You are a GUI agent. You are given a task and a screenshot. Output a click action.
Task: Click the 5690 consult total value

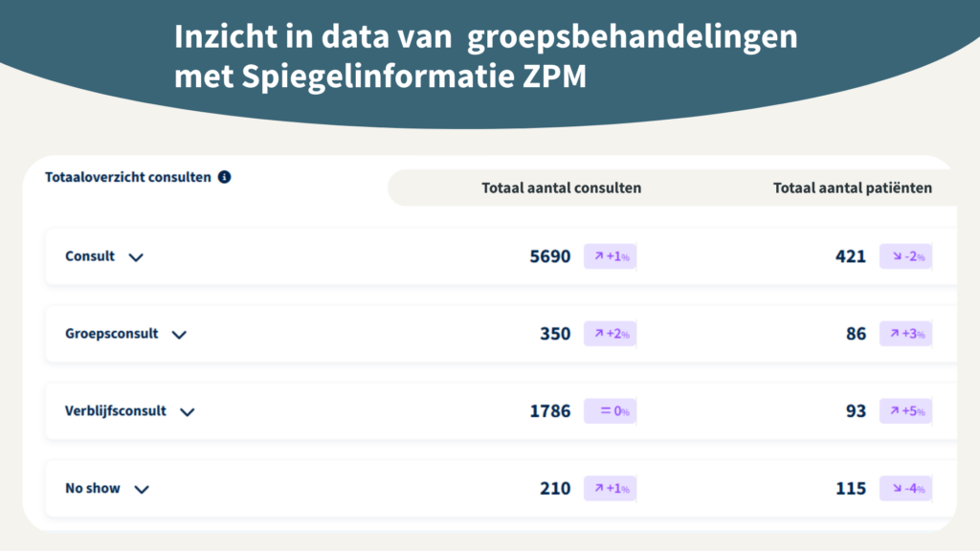coord(550,256)
